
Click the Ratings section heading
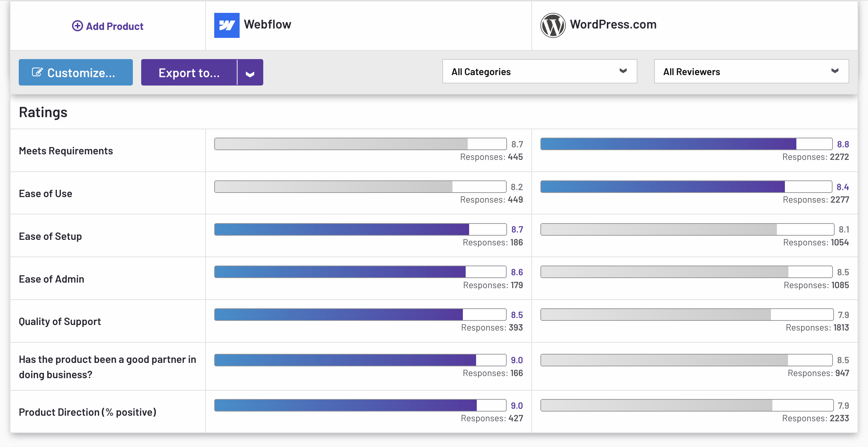[x=43, y=112]
